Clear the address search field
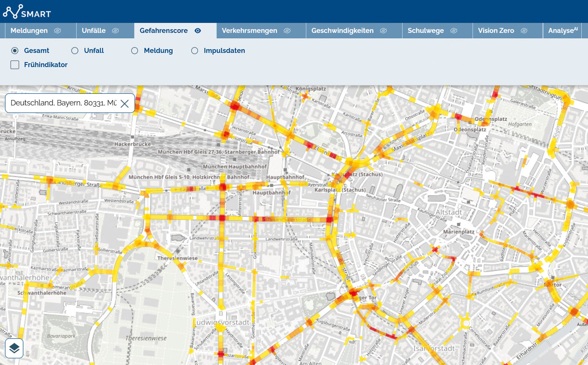This screenshot has height=365, width=588. click(x=125, y=103)
